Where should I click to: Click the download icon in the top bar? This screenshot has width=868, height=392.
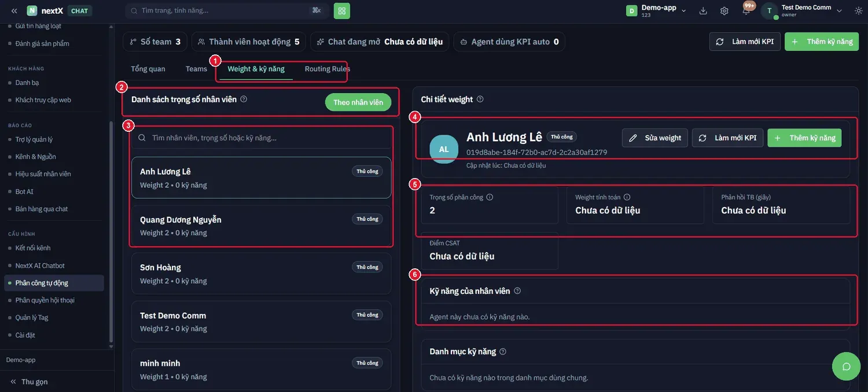(703, 10)
